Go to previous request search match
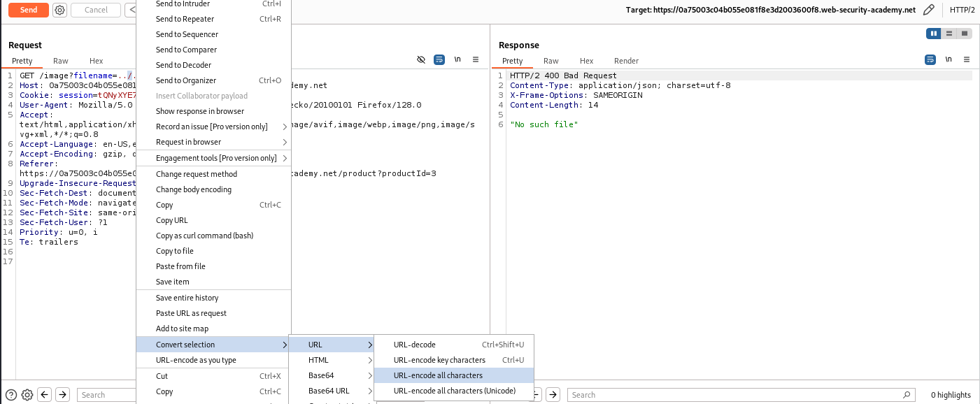The image size is (980, 404). [x=45, y=395]
